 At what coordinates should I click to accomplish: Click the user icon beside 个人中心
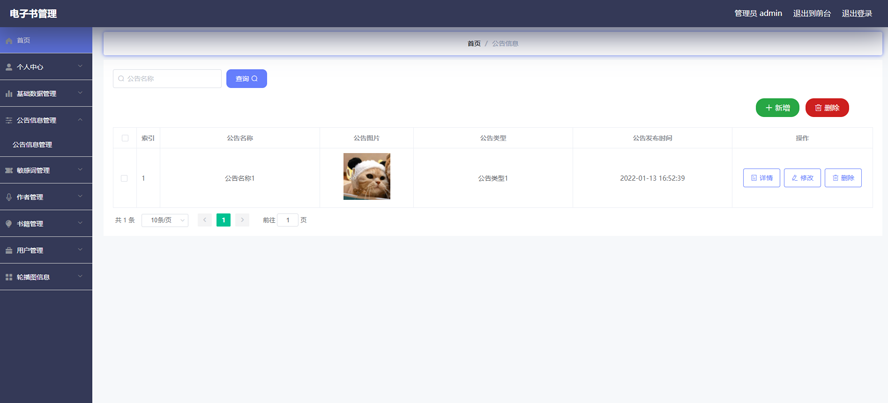coord(8,67)
